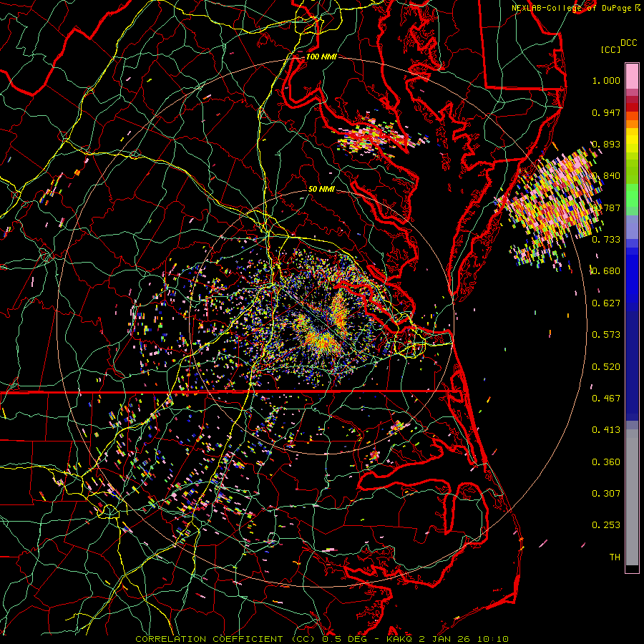
Task: Click the 0.680 legend value
Action: point(606,271)
